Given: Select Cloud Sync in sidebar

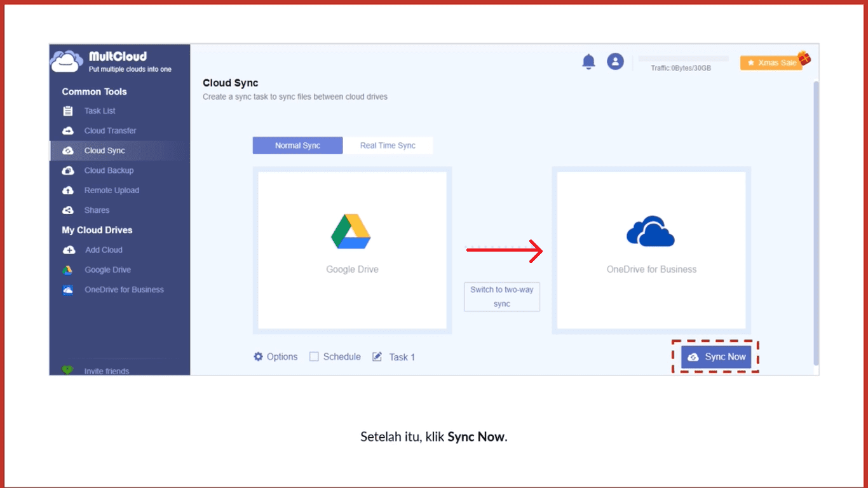Looking at the screenshot, I should tap(104, 151).
